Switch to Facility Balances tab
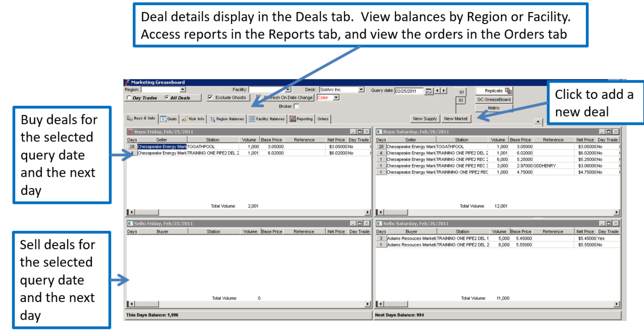644x330 pixels. (267, 119)
